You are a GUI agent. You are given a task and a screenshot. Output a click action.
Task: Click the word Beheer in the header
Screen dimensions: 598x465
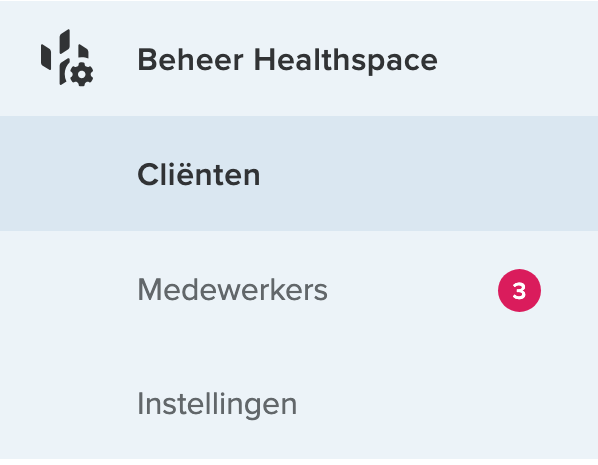tap(190, 60)
